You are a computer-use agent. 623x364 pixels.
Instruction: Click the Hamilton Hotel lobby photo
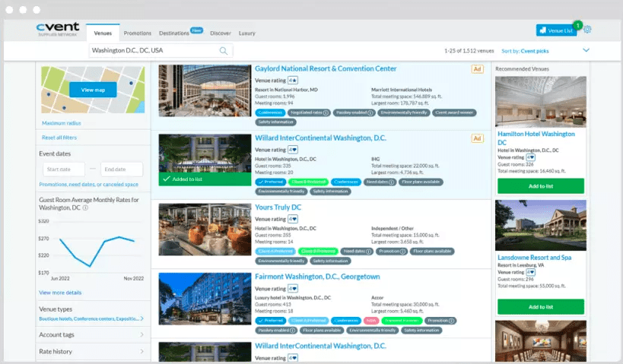coord(541,102)
